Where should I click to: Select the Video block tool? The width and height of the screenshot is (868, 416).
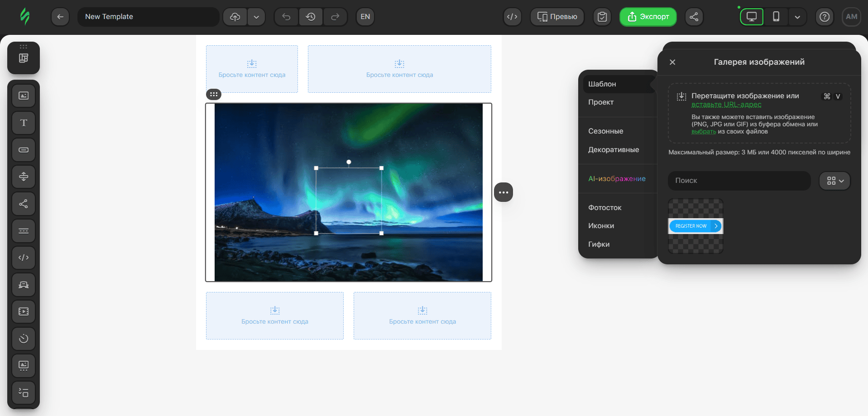[x=24, y=311]
